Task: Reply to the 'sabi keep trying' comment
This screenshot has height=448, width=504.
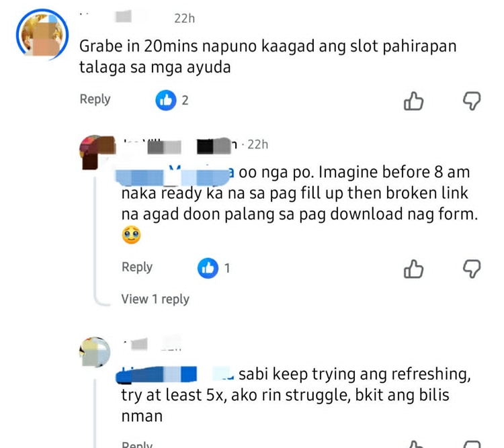Action: coord(137,445)
